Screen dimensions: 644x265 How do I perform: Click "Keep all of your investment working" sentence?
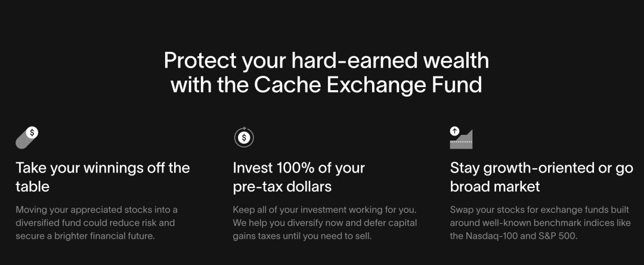coord(316,209)
